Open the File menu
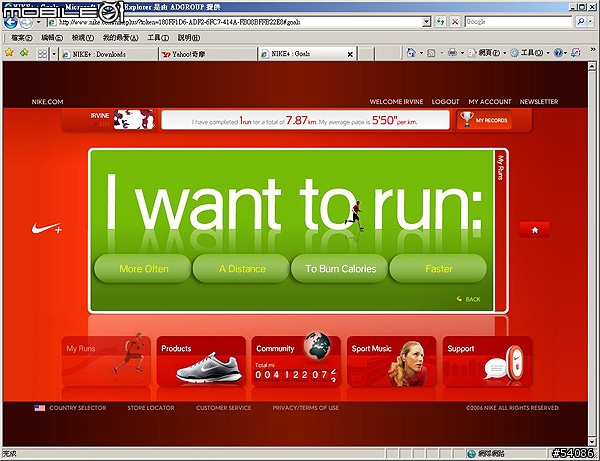 click(x=21, y=37)
